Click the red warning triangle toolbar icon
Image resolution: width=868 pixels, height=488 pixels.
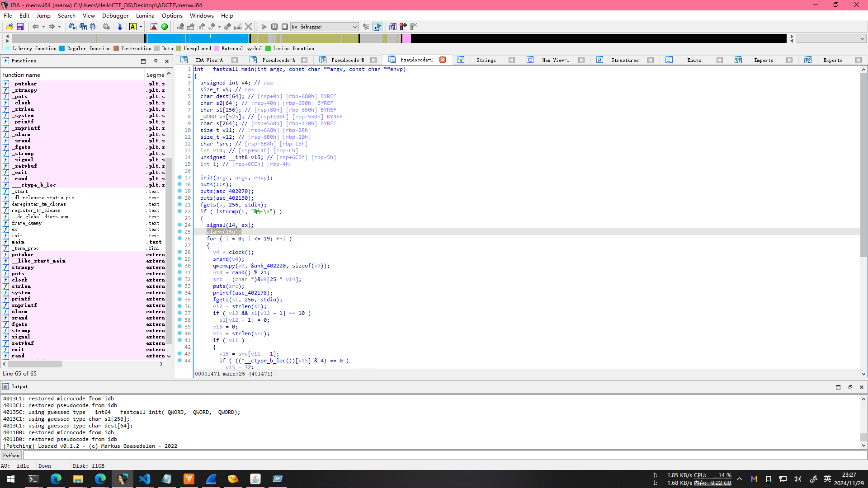click(154, 27)
